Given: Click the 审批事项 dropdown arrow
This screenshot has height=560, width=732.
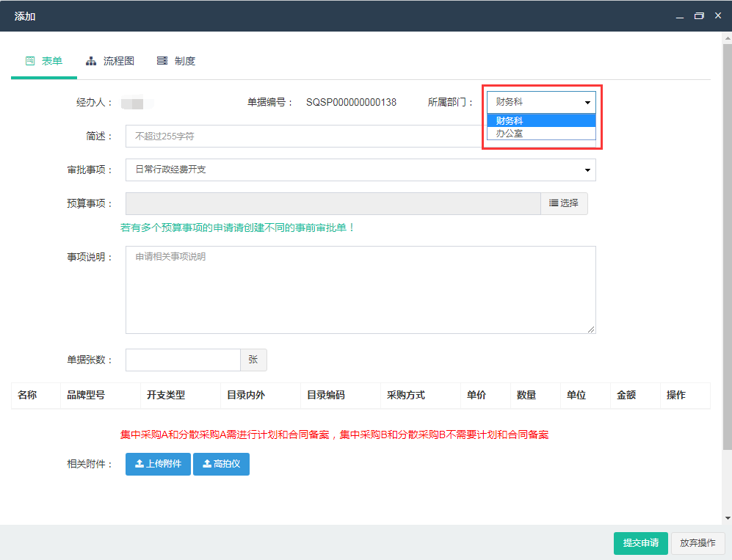Looking at the screenshot, I should click(x=587, y=170).
